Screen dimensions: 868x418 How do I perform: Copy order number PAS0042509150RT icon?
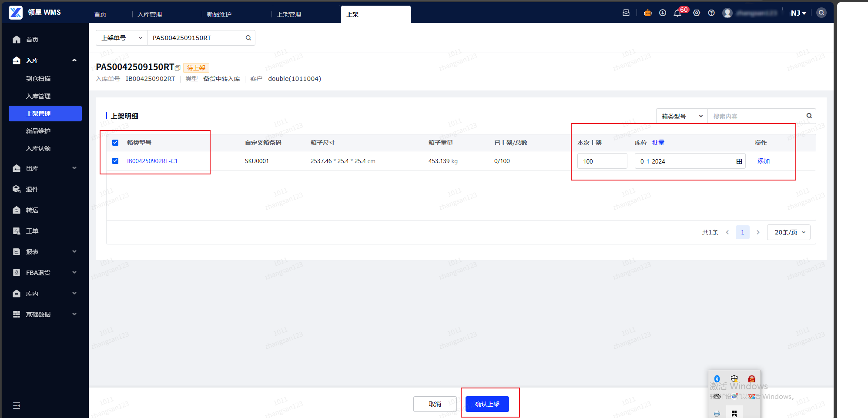click(178, 67)
